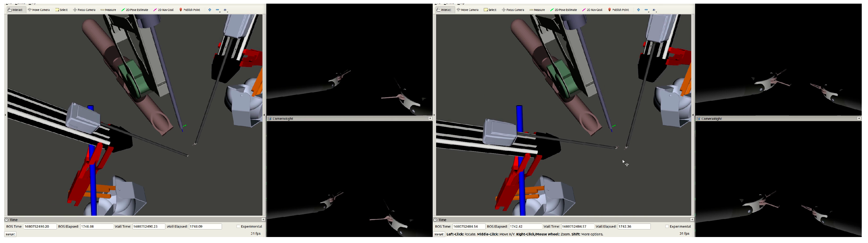The height and width of the screenshot is (243, 868).
Task: Expand the eye view dropdown in right toolbar
Action: [x=654, y=10]
